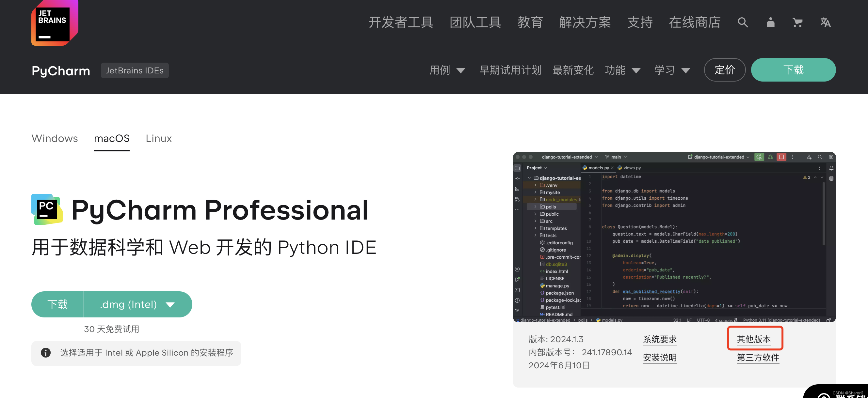Open the site search magnifier icon
868x398 pixels.
click(743, 23)
